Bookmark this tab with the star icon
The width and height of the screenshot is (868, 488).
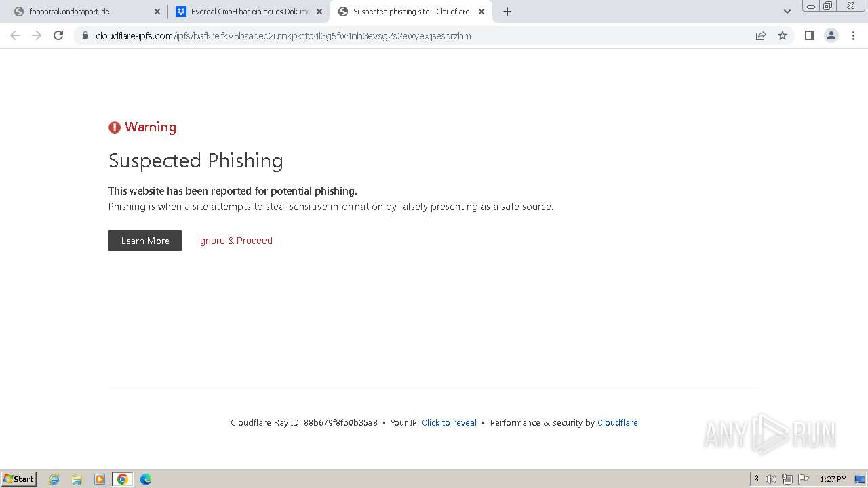click(783, 35)
